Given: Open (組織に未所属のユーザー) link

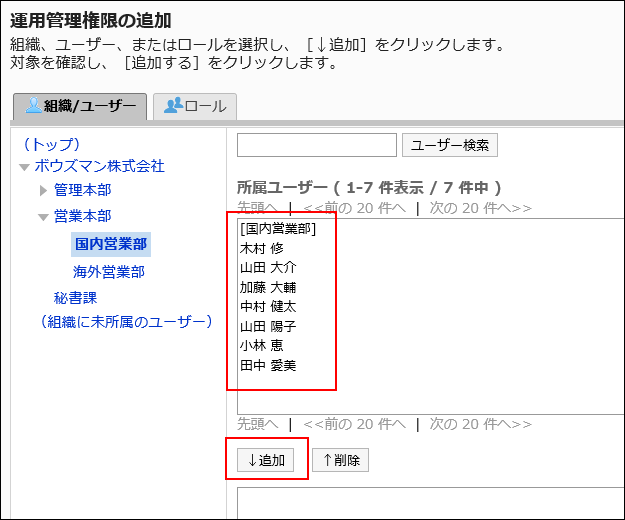Looking at the screenshot, I should pyautogui.click(x=126, y=322).
